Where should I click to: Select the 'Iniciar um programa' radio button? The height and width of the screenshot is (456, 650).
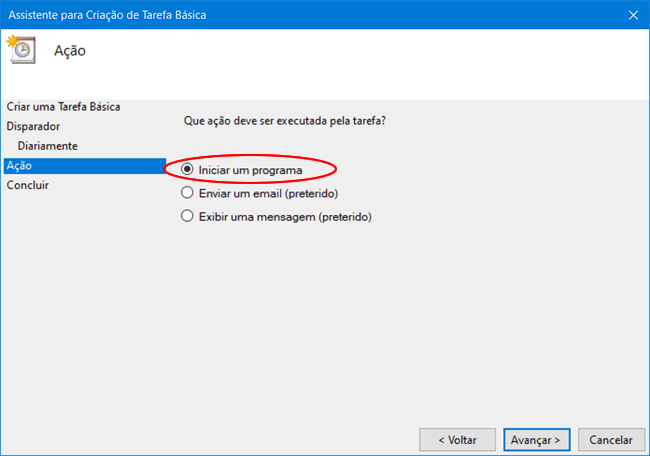coord(187,170)
